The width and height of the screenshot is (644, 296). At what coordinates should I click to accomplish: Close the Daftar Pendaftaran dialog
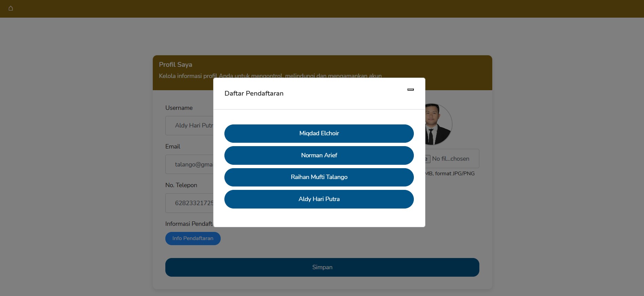click(x=410, y=90)
